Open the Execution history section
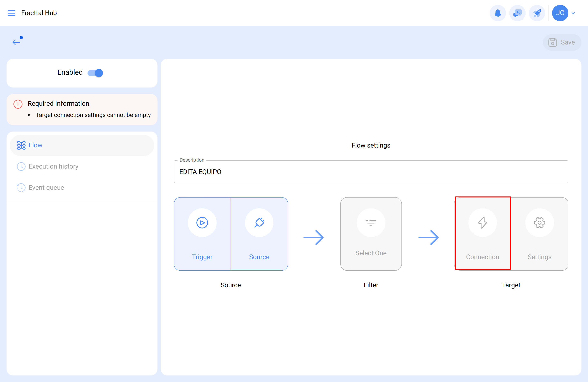This screenshot has width=588, height=382. pos(53,167)
